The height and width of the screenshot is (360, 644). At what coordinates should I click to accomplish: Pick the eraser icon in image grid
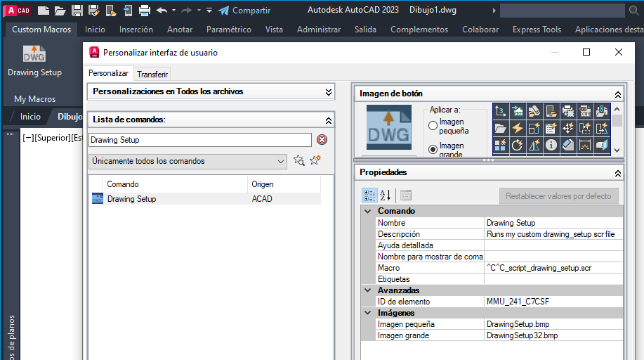tap(568, 146)
